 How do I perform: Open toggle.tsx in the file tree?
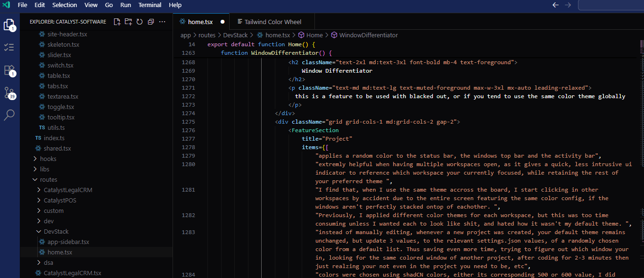(61, 107)
